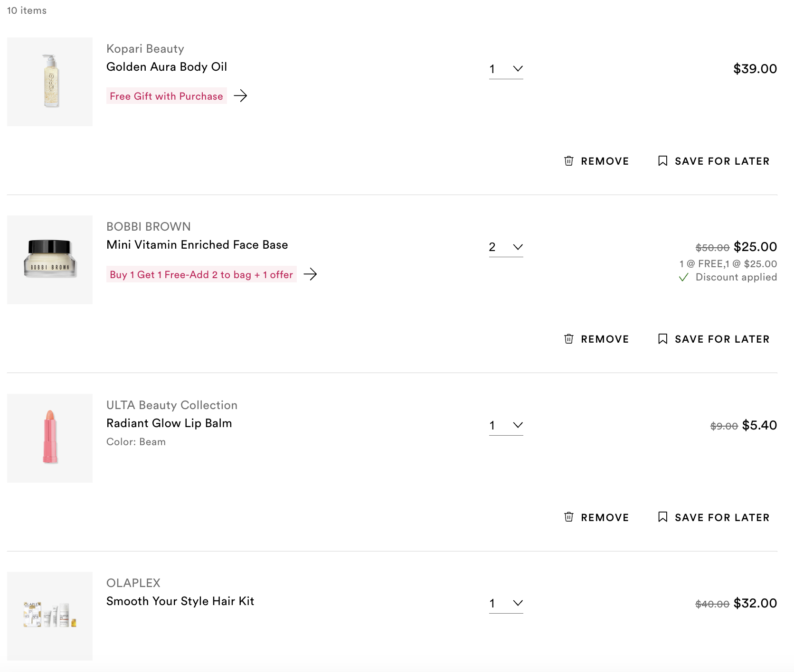Open quantity dropdown for Bobbi Brown Face Base
The height and width of the screenshot is (672, 794).
(506, 247)
